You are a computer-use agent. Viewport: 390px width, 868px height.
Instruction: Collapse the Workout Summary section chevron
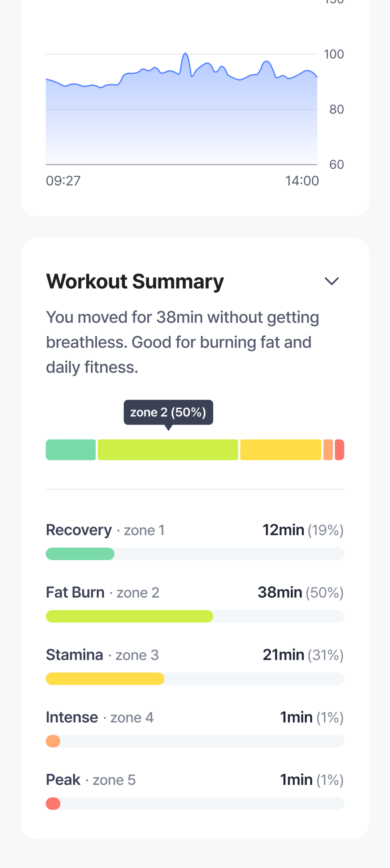pyautogui.click(x=331, y=281)
